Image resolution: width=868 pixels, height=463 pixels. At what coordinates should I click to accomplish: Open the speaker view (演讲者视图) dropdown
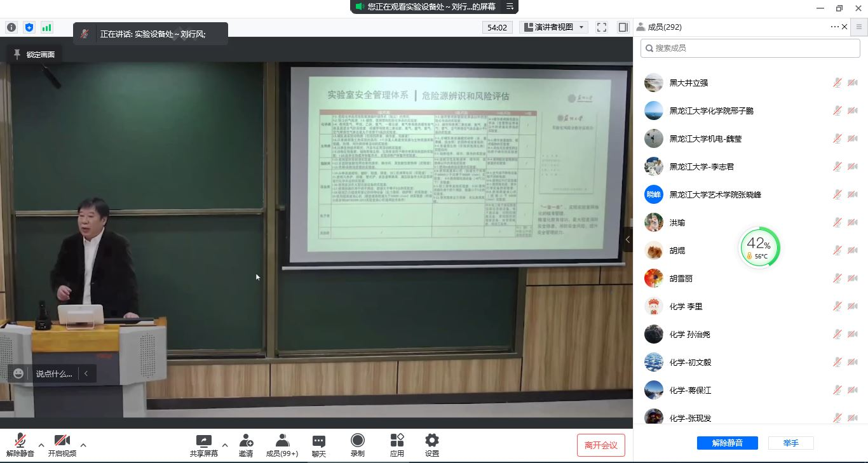[553, 27]
